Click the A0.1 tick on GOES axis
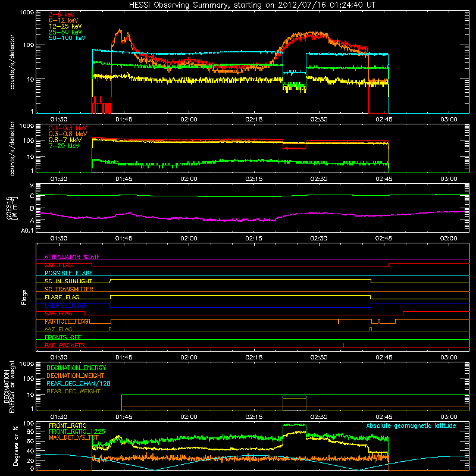The width and height of the screenshot is (476, 476). [27, 231]
